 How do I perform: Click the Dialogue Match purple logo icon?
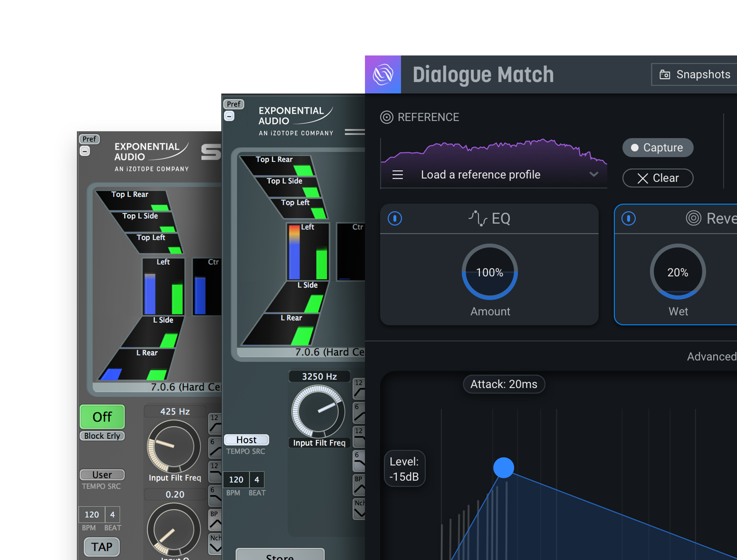[383, 74]
